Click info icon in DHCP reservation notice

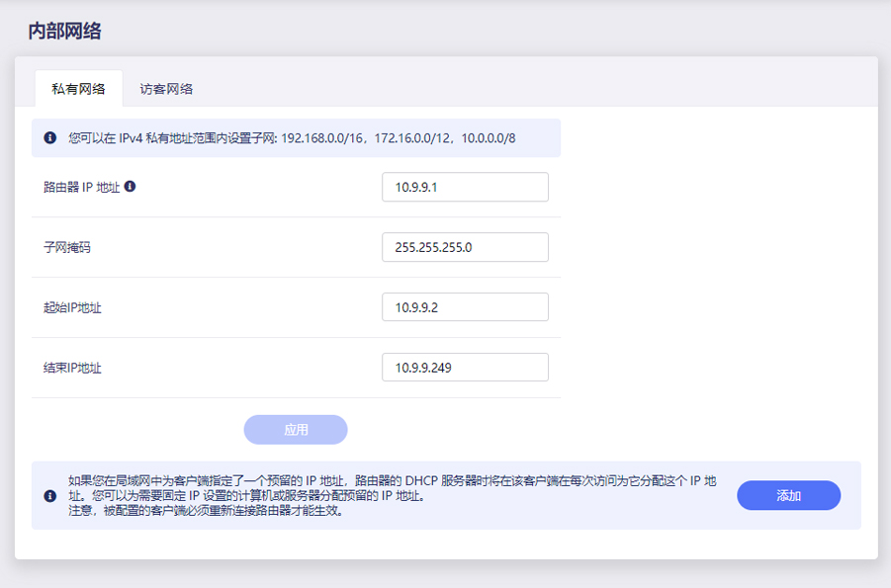(x=50, y=496)
